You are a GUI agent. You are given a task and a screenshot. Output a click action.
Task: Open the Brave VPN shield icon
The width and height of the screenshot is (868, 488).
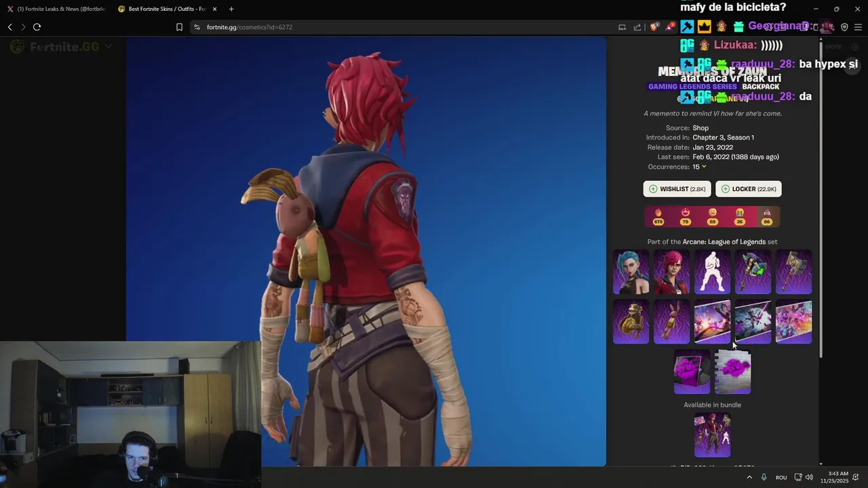(844, 27)
